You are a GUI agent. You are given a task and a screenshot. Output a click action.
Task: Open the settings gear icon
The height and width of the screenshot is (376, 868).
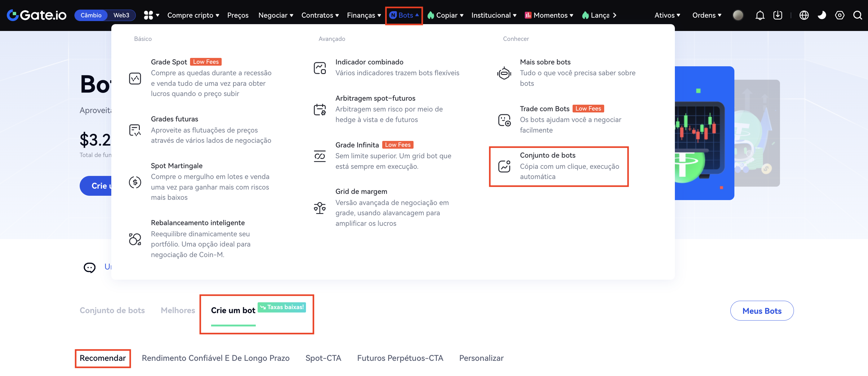[x=839, y=15]
